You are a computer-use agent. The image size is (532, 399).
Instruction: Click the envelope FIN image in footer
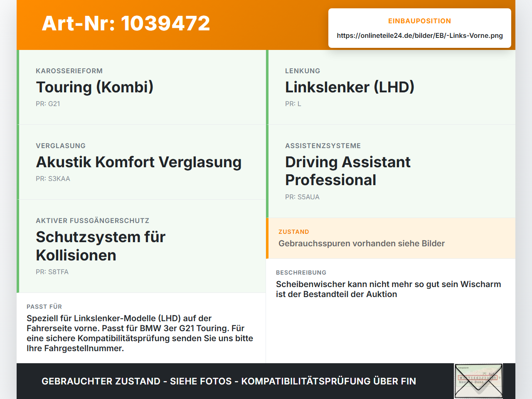pyautogui.click(x=478, y=381)
